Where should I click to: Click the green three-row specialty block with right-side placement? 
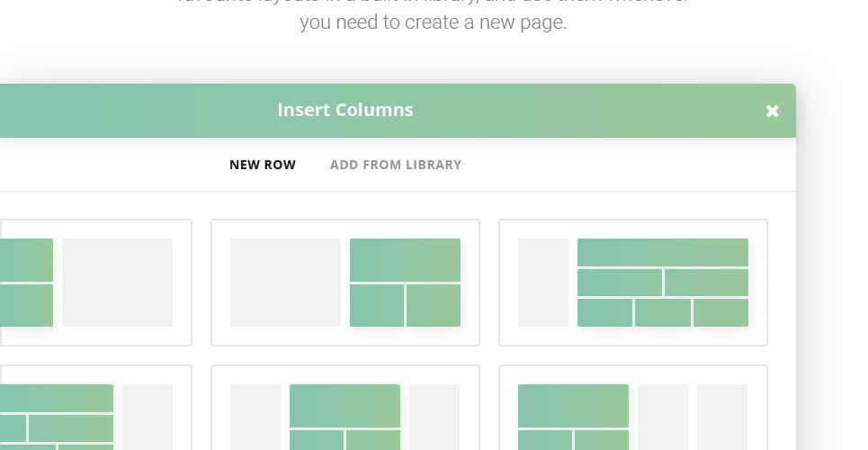coord(663,283)
